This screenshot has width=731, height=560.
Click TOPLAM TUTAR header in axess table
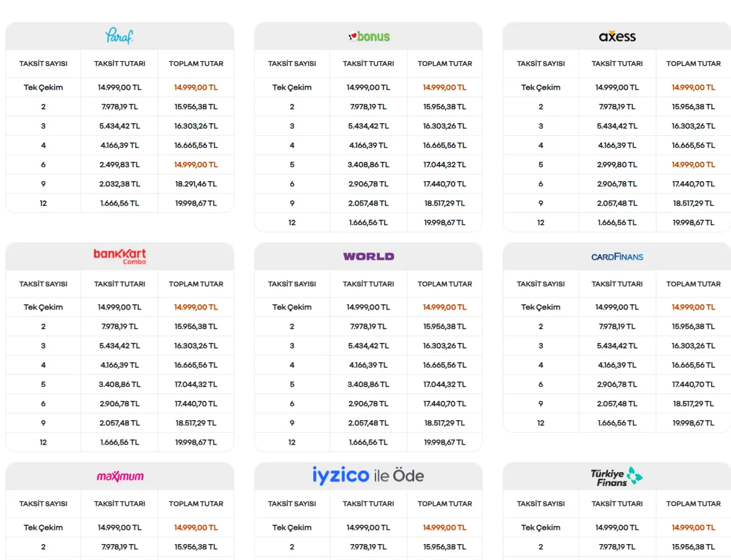[693, 63]
